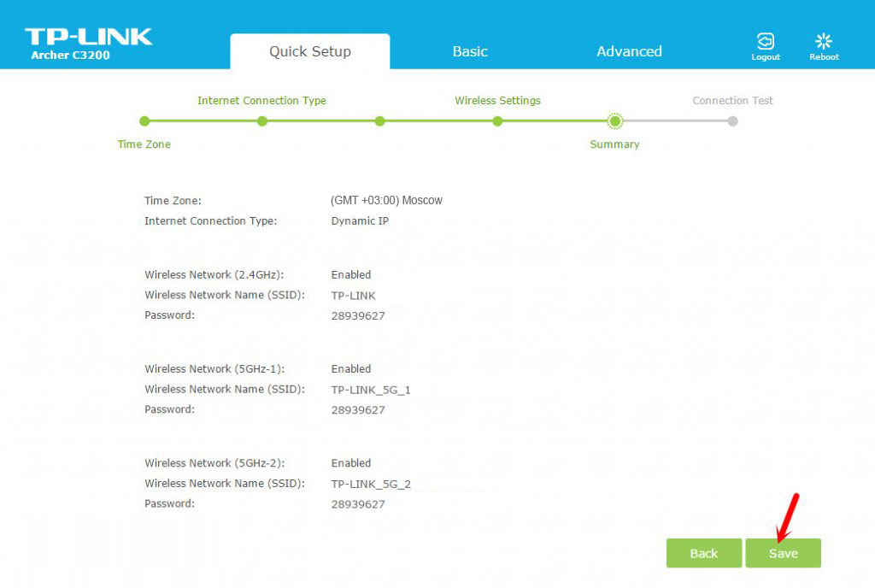Click the TP-LINK SSID value
The width and height of the screenshot is (875, 588).
click(x=353, y=296)
